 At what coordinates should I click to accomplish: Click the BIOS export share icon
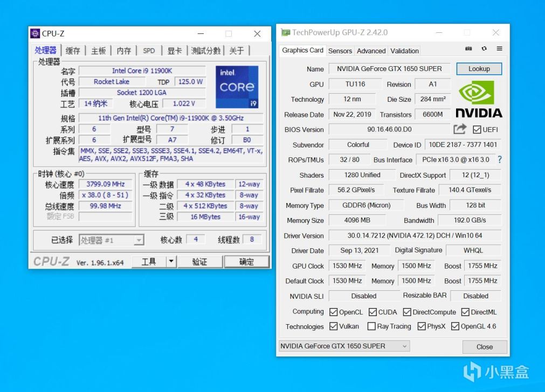point(460,129)
